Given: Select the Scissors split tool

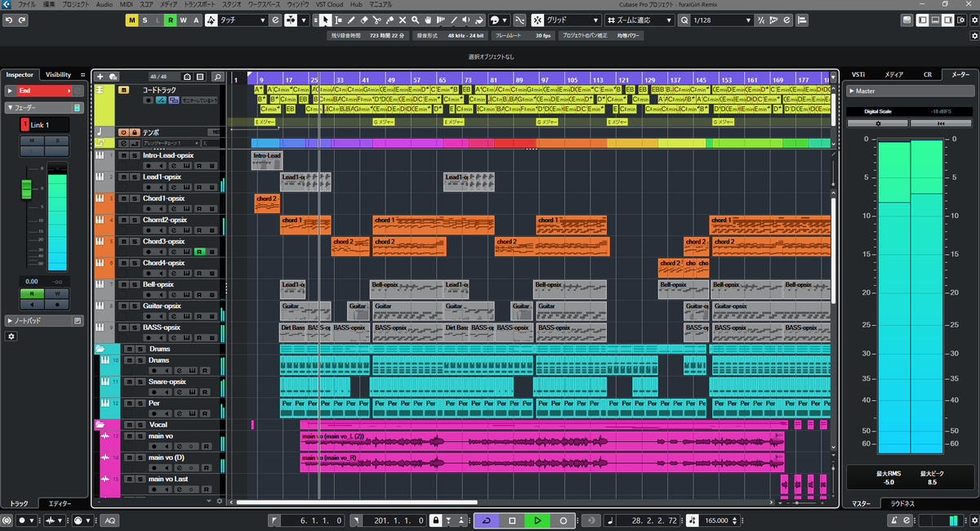Looking at the screenshot, I should (376, 20).
